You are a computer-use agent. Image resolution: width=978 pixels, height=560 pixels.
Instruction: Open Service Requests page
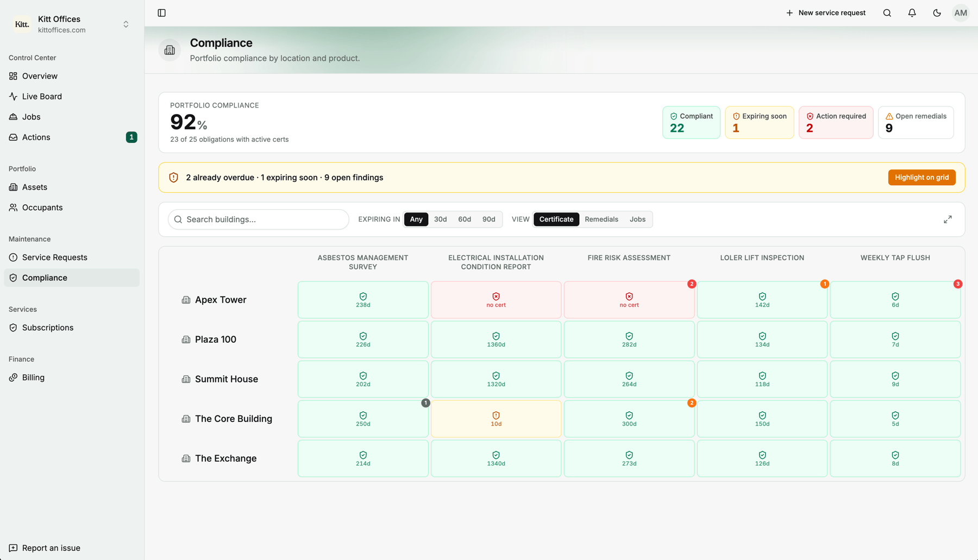click(x=72, y=257)
